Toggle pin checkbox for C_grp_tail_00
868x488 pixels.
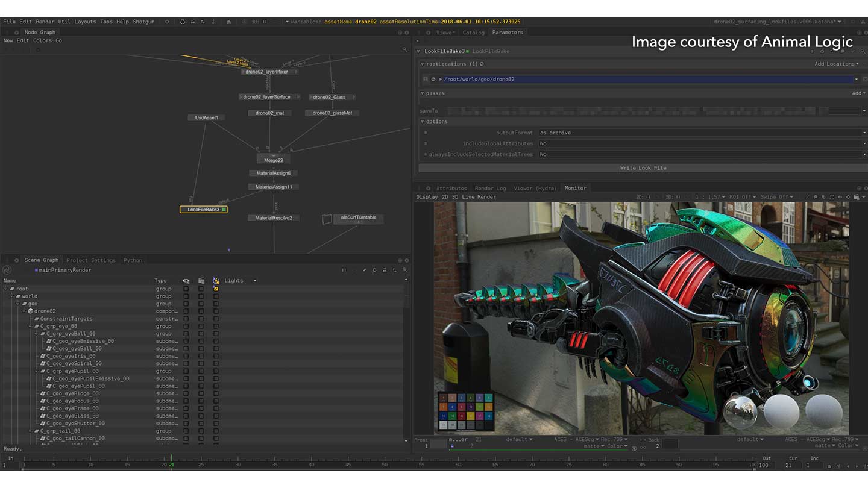click(x=216, y=431)
